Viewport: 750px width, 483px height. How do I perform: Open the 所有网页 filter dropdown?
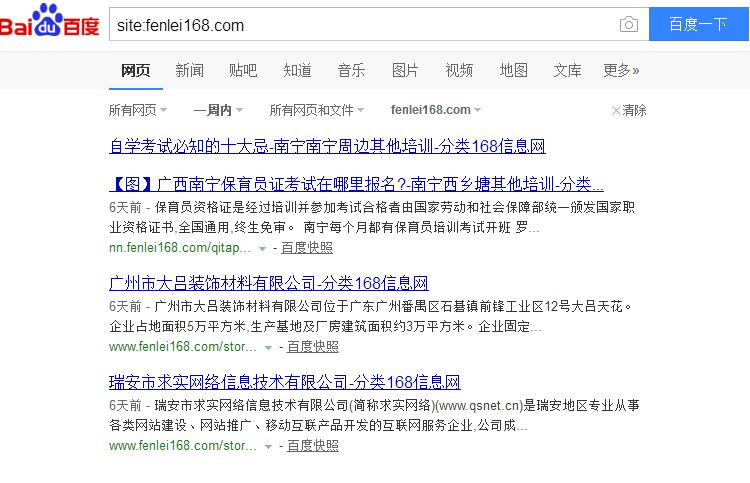(138, 110)
